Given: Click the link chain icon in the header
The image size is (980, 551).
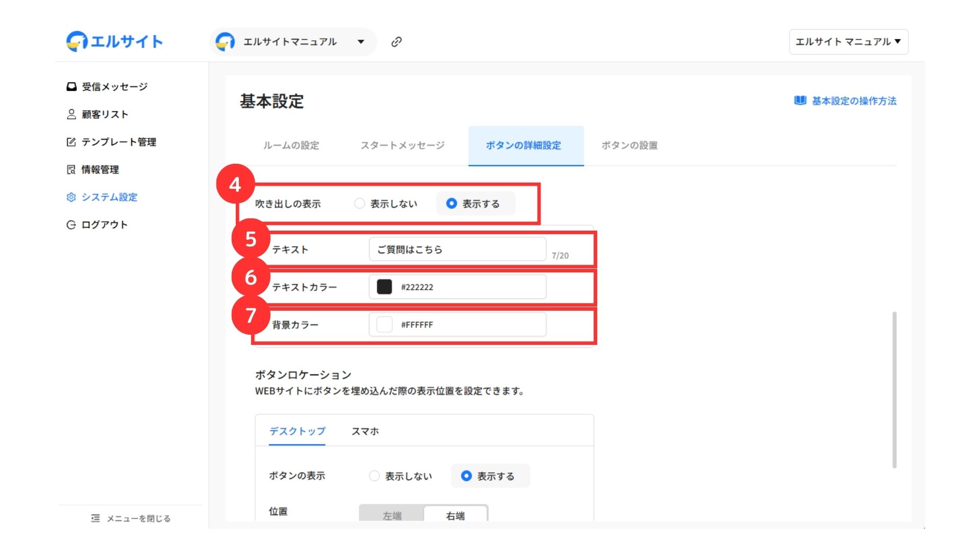Looking at the screenshot, I should pyautogui.click(x=396, y=42).
